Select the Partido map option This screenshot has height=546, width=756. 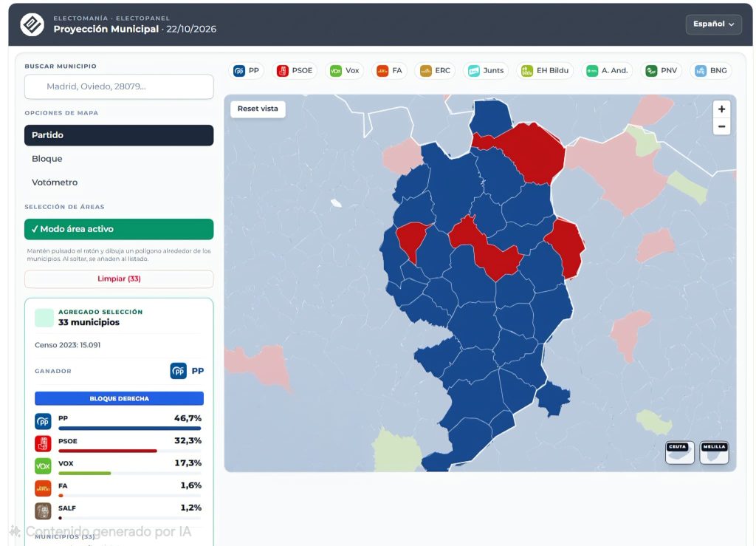click(119, 135)
